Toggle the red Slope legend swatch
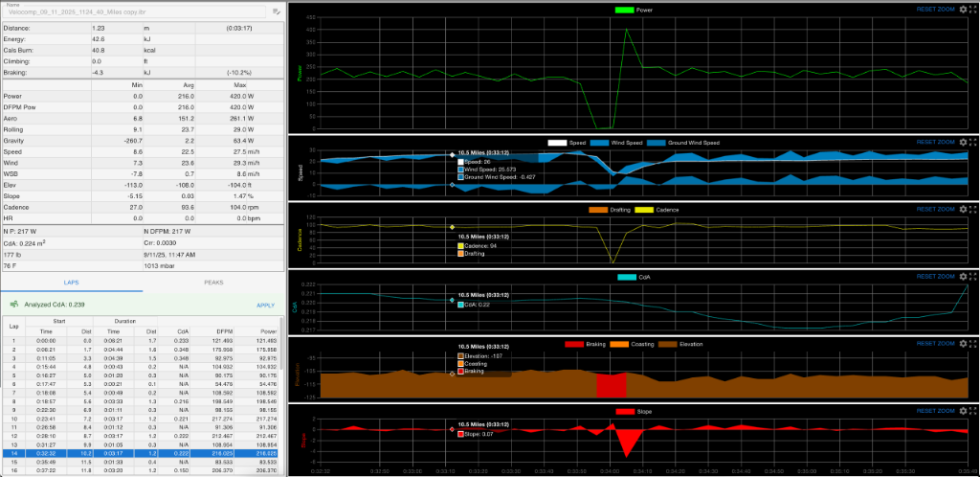Viewport: 980px width, 477px height. (625, 411)
